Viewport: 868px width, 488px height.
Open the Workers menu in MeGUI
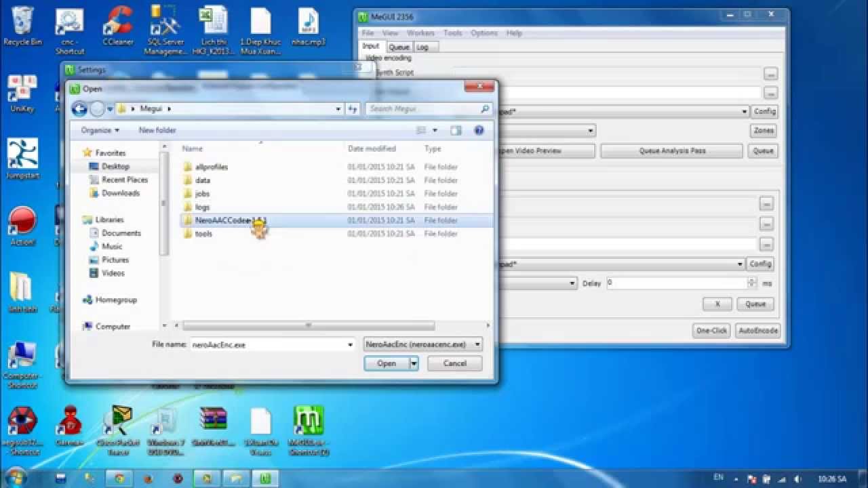click(x=420, y=33)
